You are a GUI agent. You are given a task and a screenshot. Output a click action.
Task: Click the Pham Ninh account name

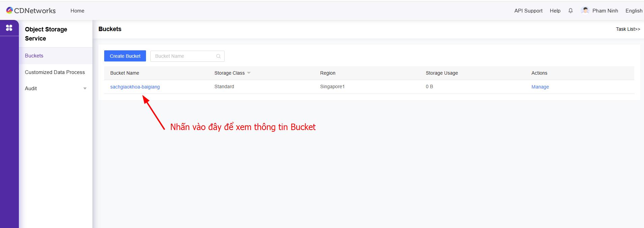pos(605,10)
